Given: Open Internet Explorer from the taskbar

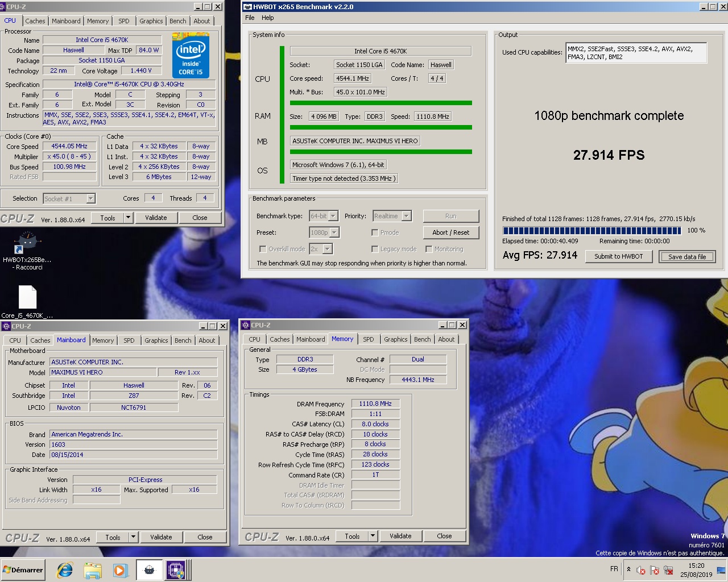Looking at the screenshot, I should coord(64,570).
